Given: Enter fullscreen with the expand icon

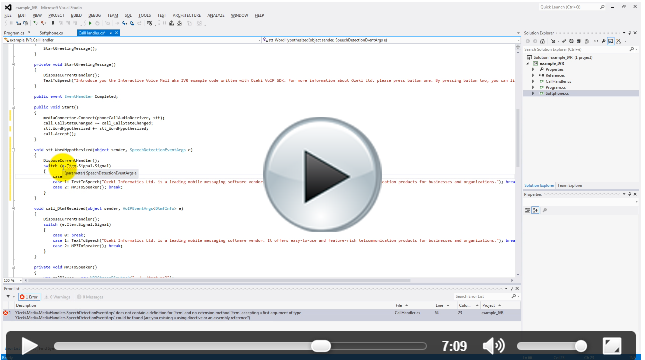Looking at the screenshot, I should 612,346.
